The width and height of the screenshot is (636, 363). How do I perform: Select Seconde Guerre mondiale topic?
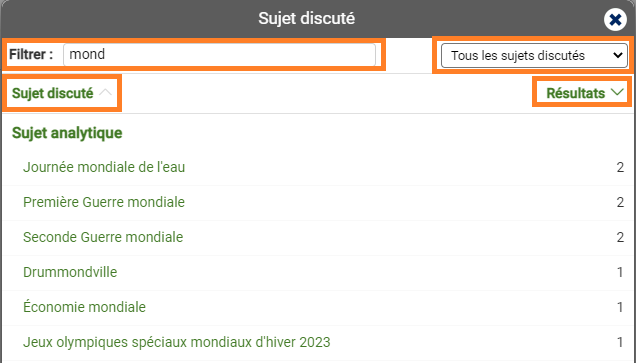pyautogui.click(x=103, y=237)
